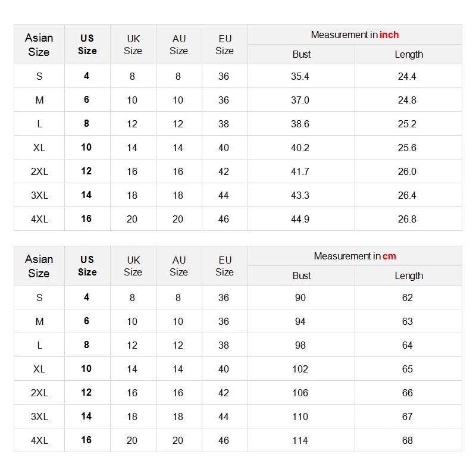This screenshot has height=476, width=476.
Task: Click the 26.8 length value
Action: (407, 220)
